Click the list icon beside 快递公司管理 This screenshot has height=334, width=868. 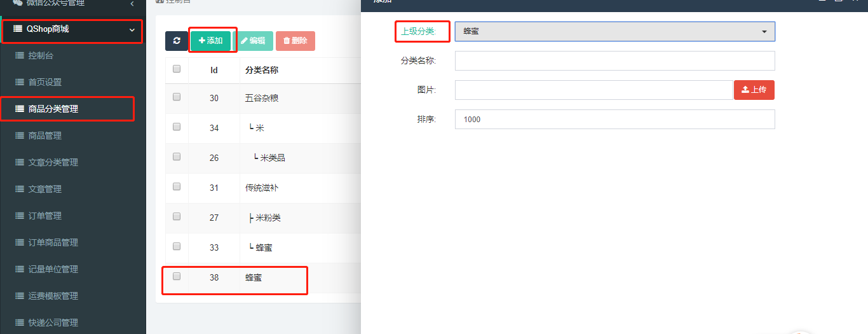[20, 323]
